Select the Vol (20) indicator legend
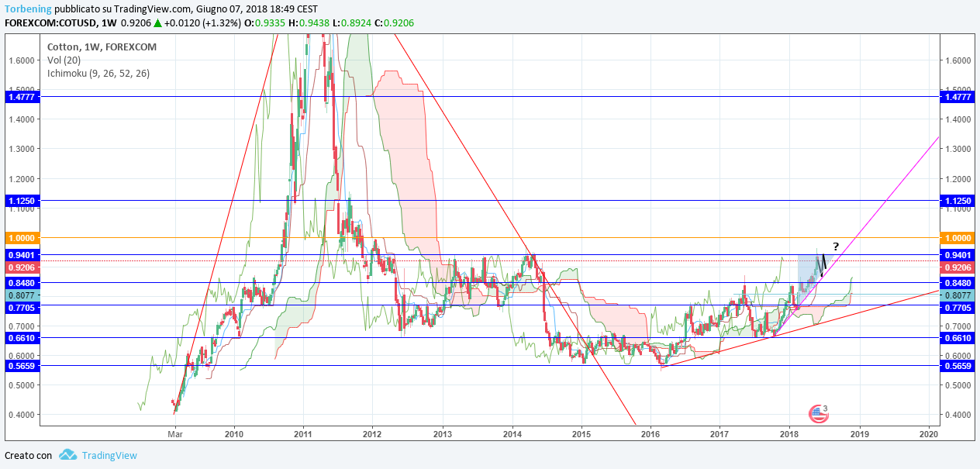 [x=65, y=60]
